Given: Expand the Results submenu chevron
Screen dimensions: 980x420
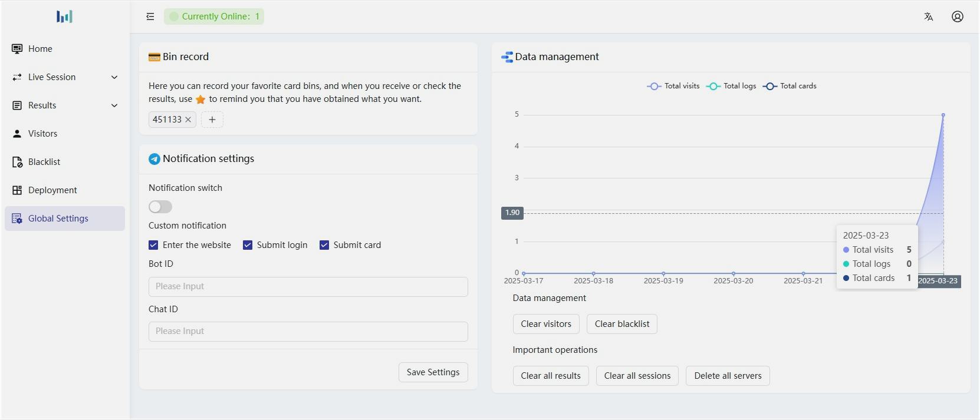Looking at the screenshot, I should 114,105.
